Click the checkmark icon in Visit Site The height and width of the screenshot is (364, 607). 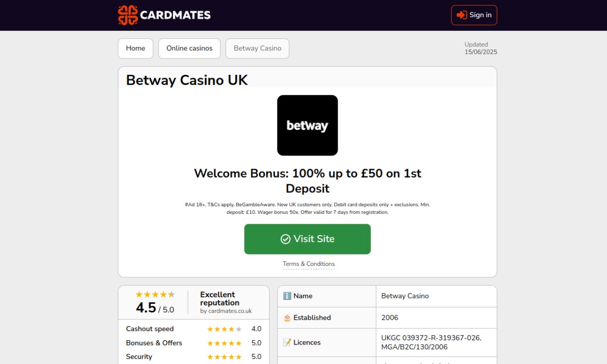[x=285, y=239]
